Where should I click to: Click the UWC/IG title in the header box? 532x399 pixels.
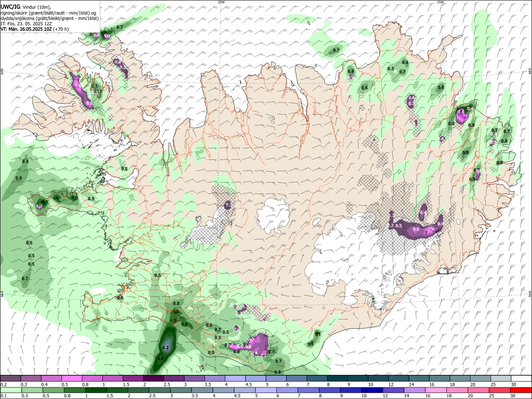(10, 7)
